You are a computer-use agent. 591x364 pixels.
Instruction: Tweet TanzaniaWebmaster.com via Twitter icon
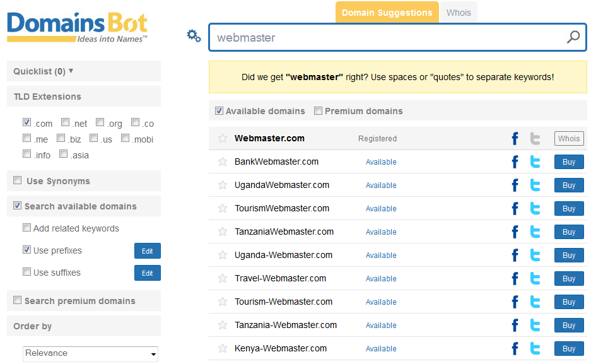pyautogui.click(x=535, y=232)
